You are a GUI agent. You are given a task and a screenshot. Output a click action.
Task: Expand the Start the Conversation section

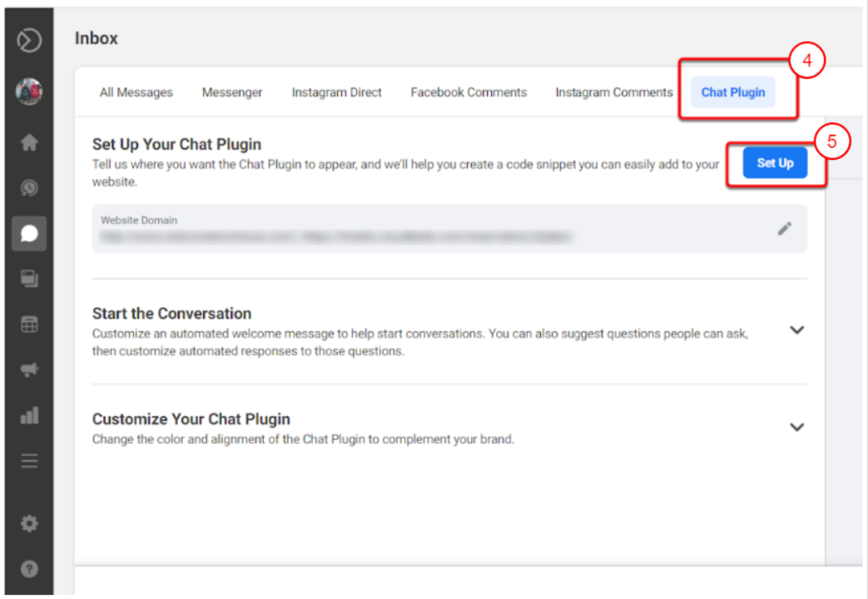797,330
